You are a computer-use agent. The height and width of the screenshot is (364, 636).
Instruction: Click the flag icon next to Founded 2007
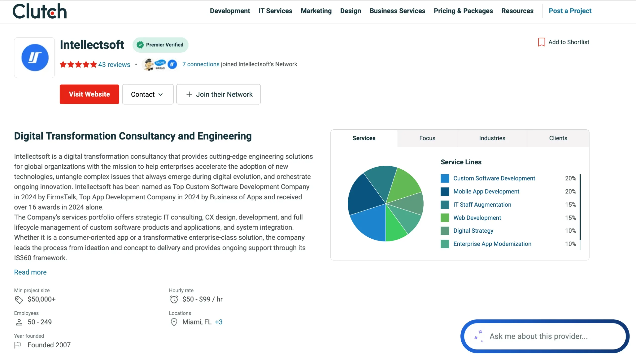tap(18, 345)
